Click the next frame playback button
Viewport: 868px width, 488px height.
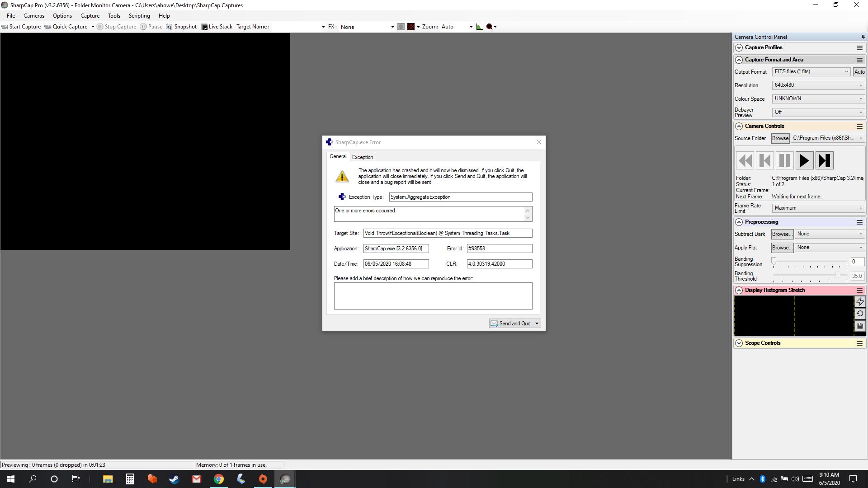(x=824, y=160)
